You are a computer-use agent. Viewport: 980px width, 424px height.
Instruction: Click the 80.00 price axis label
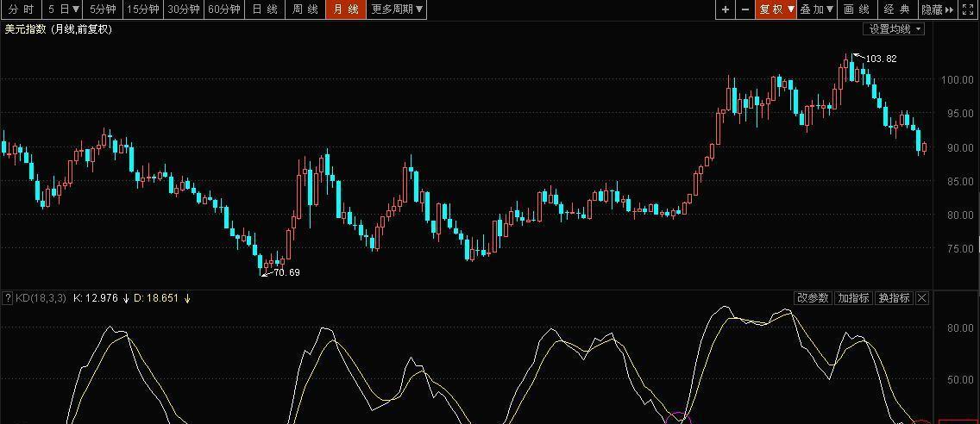click(959, 215)
